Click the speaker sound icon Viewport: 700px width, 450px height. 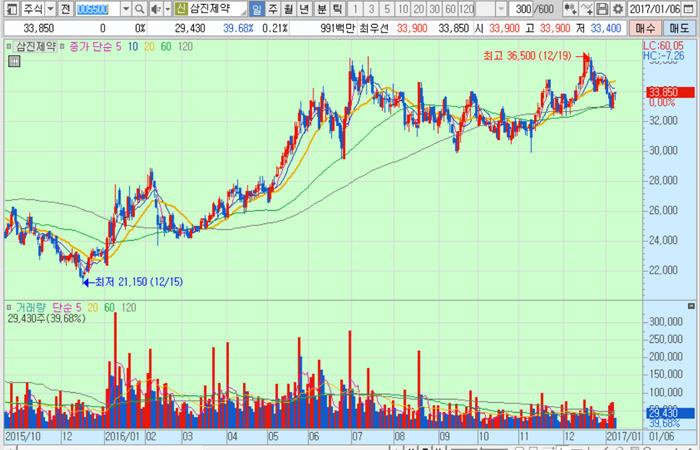tap(154, 9)
